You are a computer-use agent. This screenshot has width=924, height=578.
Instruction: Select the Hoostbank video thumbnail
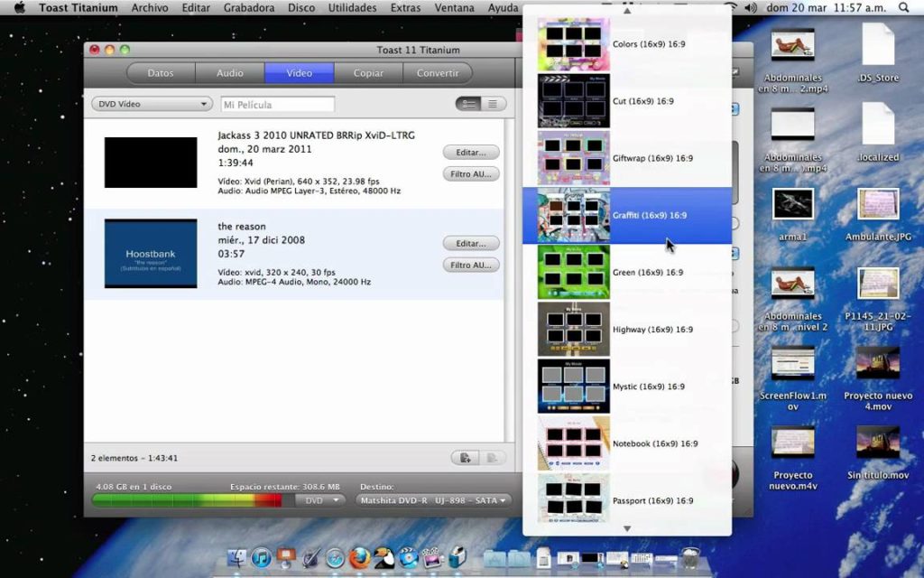tap(151, 254)
